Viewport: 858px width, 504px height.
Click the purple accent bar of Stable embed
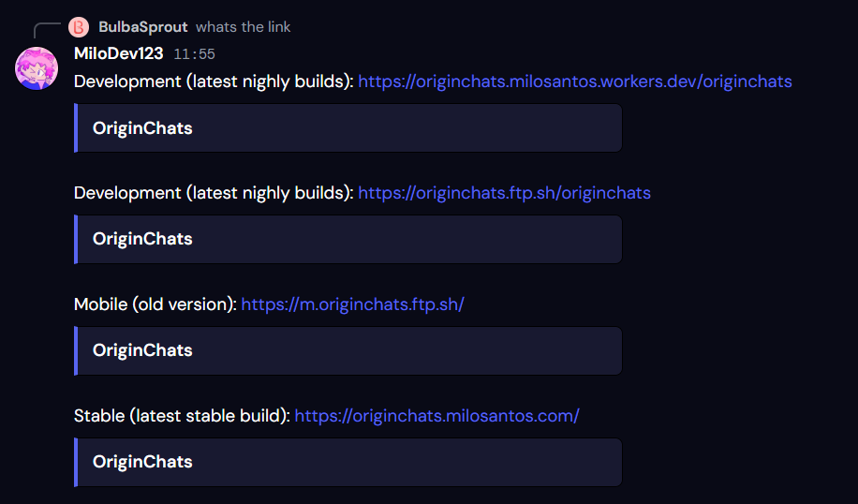pyautogui.click(x=76, y=463)
